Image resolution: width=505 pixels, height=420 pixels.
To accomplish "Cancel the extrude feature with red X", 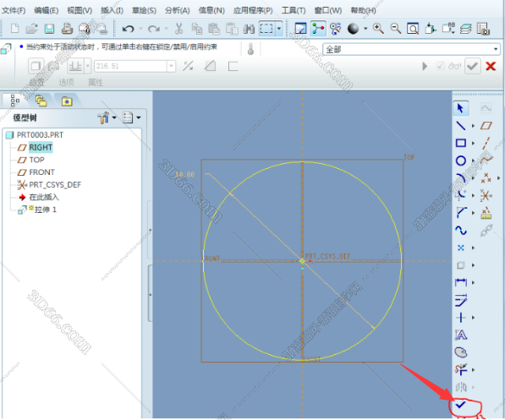I will pyautogui.click(x=491, y=66).
